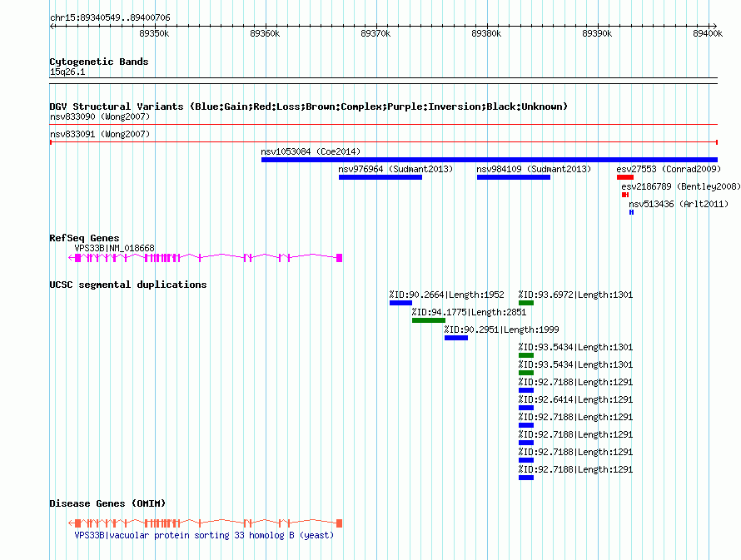Viewport: 741px width, 560px height.
Task: Open the RefSeq Genes track title
Action: click(x=84, y=239)
